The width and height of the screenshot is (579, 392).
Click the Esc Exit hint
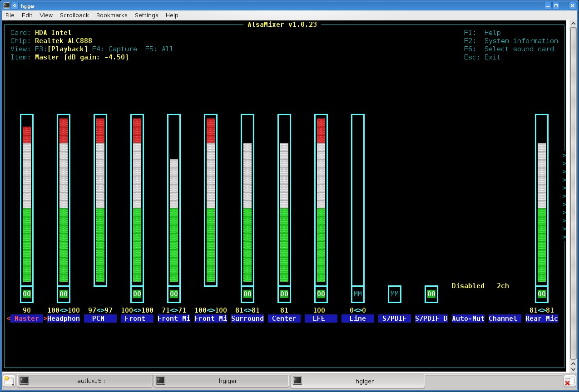point(482,57)
